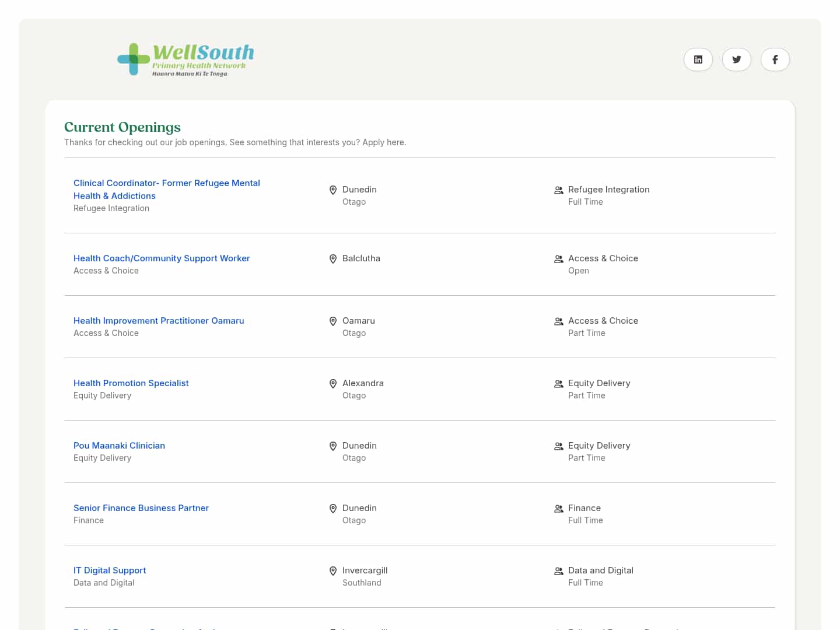Open the Clinical Coordinator- Former Refugee job posting
The image size is (840, 630).
(167, 189)
